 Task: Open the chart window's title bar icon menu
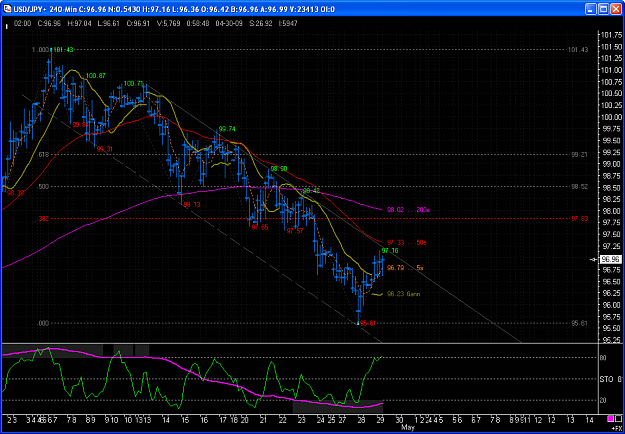pyautogui.click(x=7, y=8)
